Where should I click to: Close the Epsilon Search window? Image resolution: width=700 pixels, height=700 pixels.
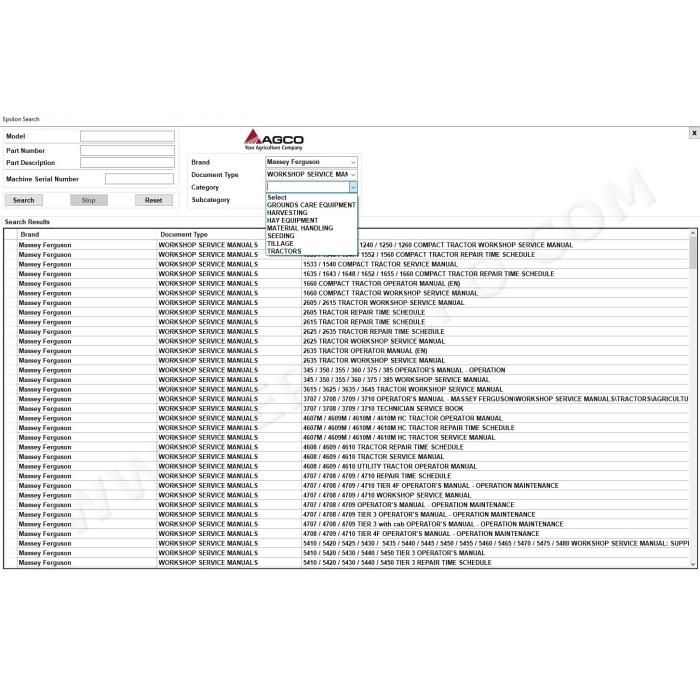[694, 133]
